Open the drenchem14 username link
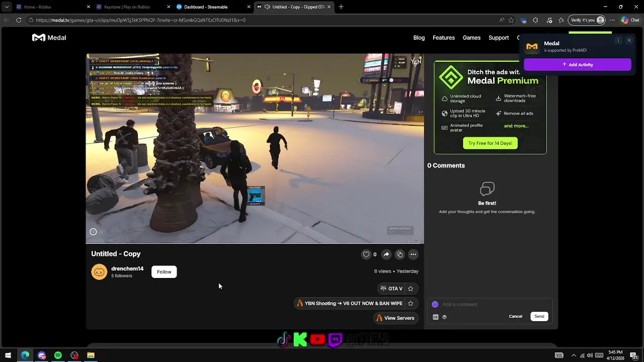644x362 pixels. click(x=127, y=269)
